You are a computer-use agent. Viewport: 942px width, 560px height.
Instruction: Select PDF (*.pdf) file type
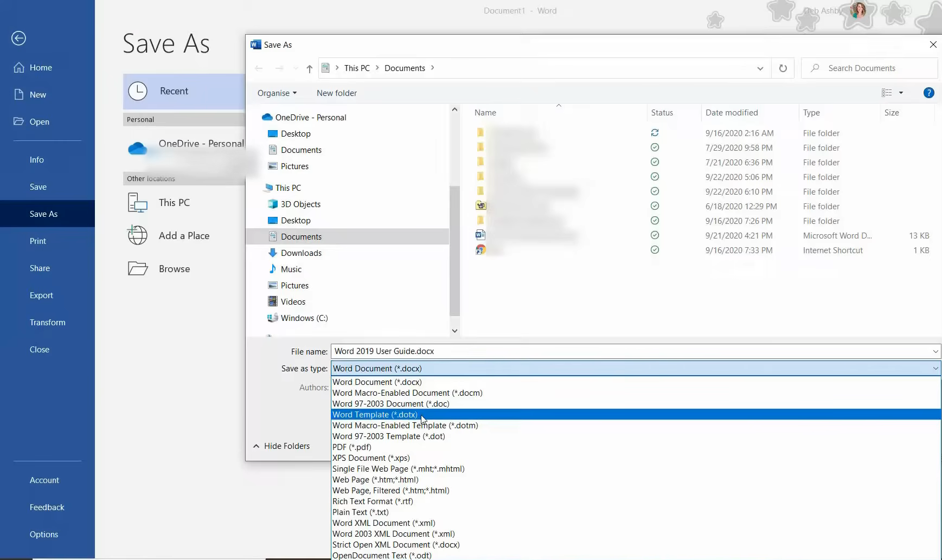point(636,447)
